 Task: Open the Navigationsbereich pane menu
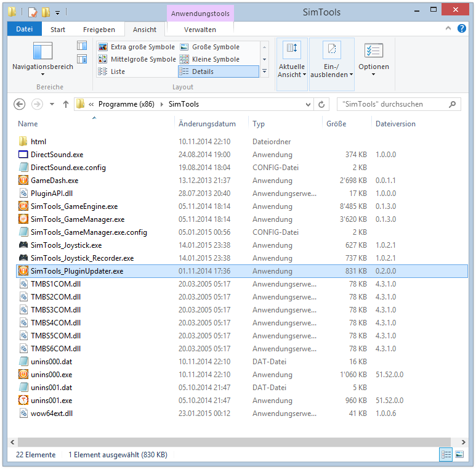[x=42, y=59]
